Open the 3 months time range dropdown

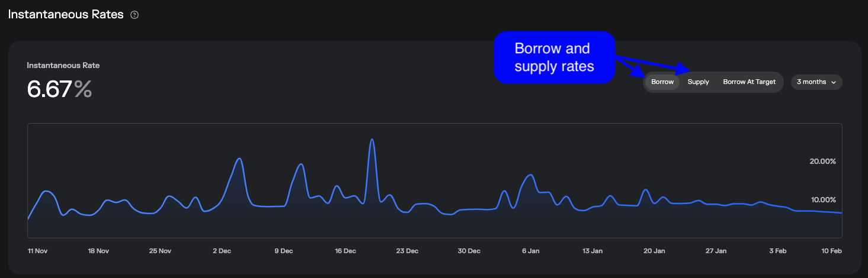coord(816,82)
